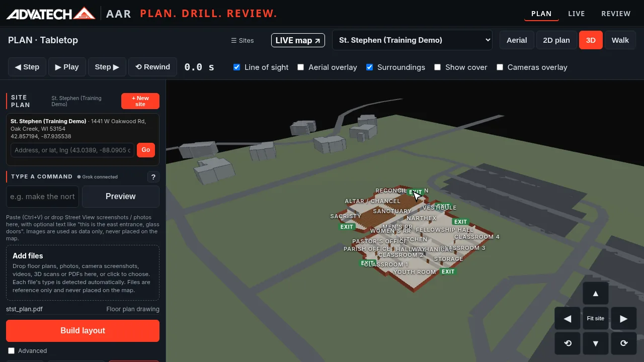Open the Sites list
Screen dimensions: 644x362
pyautogui.click(x=243, y=40)
